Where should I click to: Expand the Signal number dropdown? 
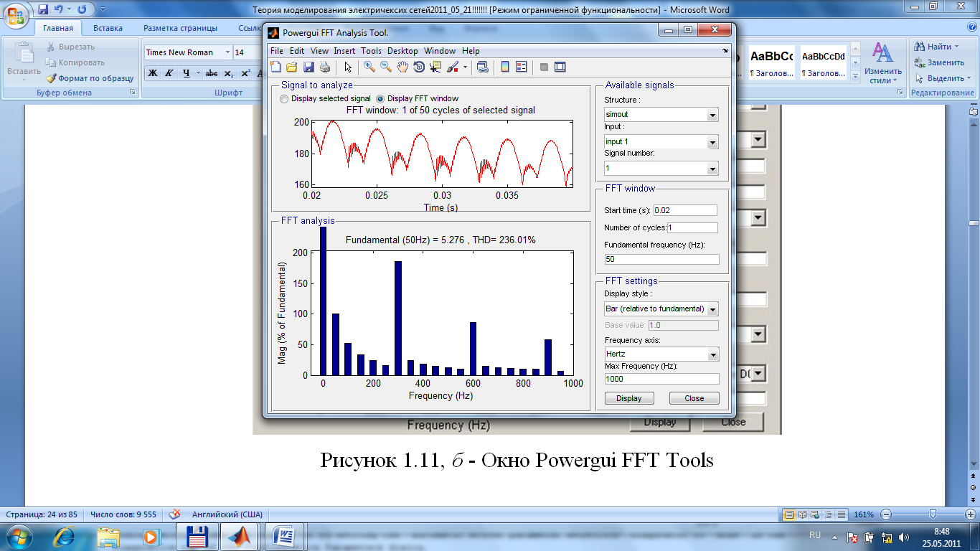(712, 169)
